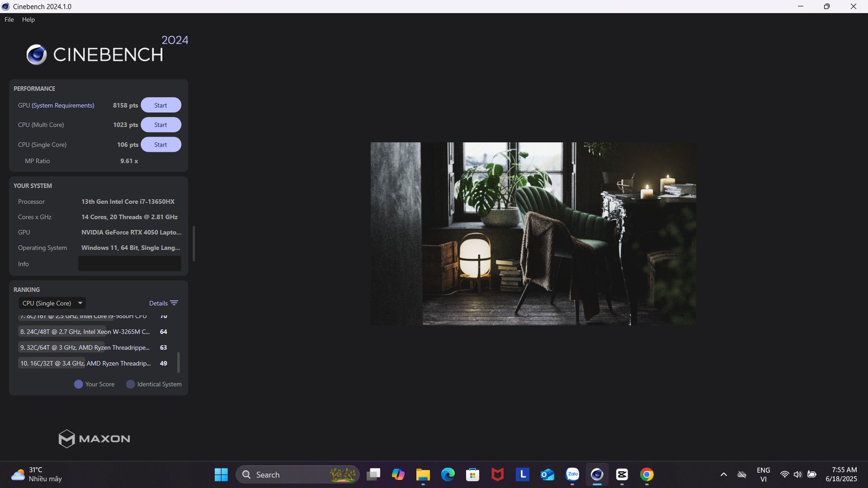
Task: Start the CPU Single Core test
Action: click(161, 145)
